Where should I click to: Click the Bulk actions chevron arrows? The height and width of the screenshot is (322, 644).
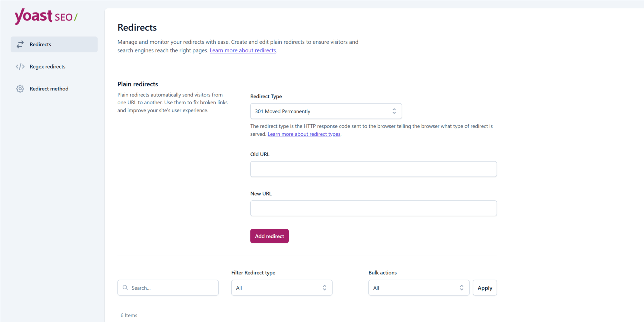pyautogui.click(x=461, y=287)
